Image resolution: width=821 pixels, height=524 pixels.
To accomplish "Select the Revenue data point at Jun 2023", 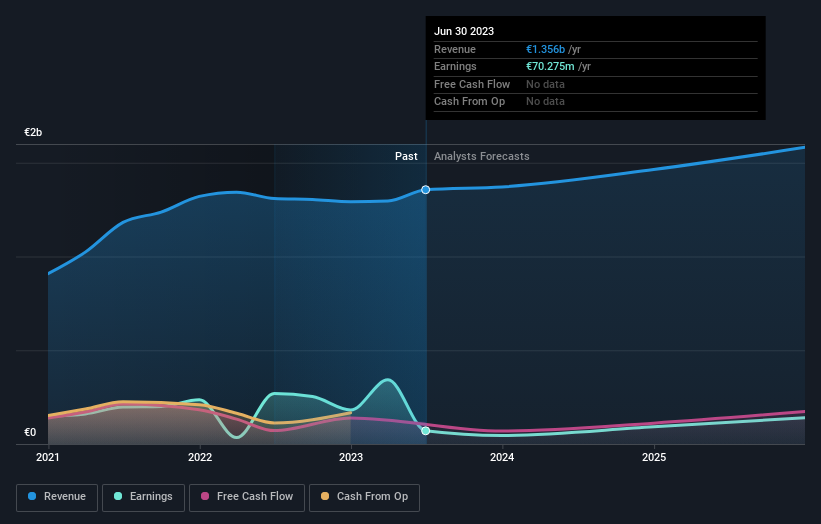I will point(426,189).
